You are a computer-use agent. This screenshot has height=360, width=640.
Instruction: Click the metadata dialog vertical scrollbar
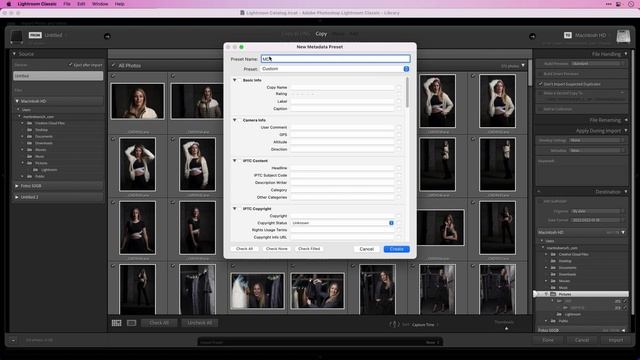coord(407,93)
